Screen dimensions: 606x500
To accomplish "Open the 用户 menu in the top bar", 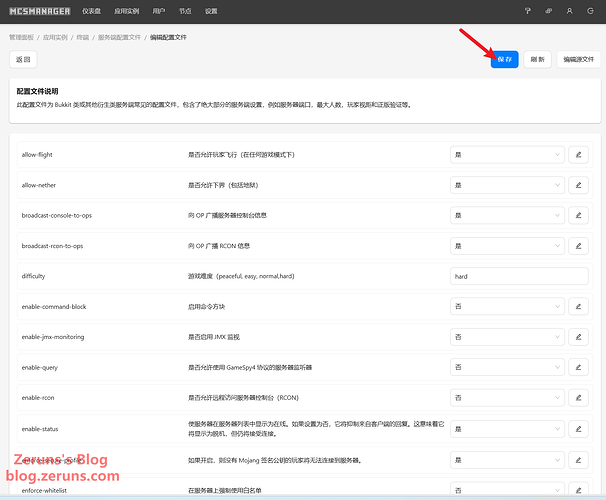I will (x=158, y=11).
